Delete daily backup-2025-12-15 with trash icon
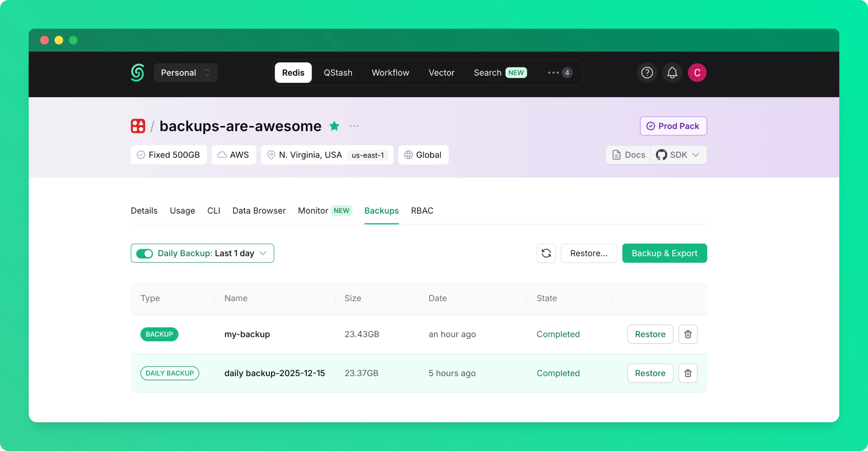The height and width of the screenshot is (451, 868). pos(688,373)
